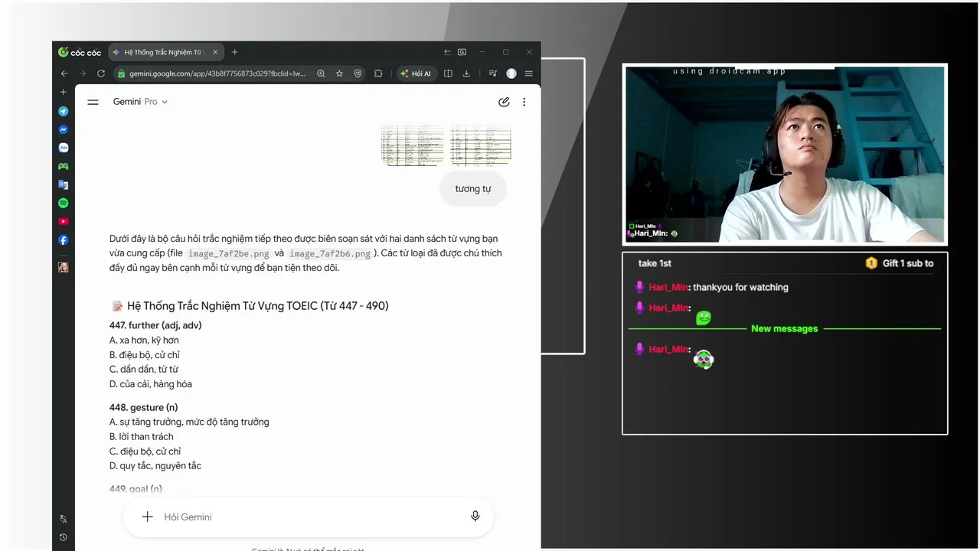This screenshot has height=551, width=980.
Task: Open Google Translate from the sidebar
Action: 64,184
